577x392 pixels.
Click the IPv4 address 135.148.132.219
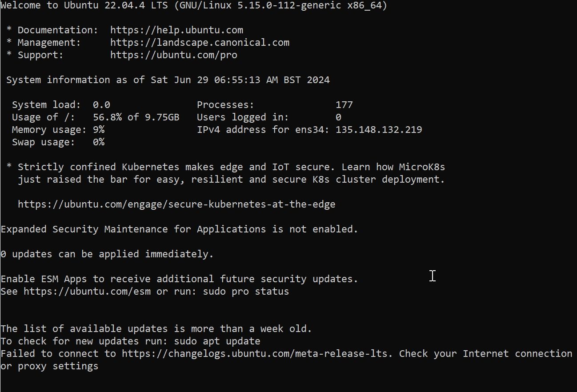379,130
